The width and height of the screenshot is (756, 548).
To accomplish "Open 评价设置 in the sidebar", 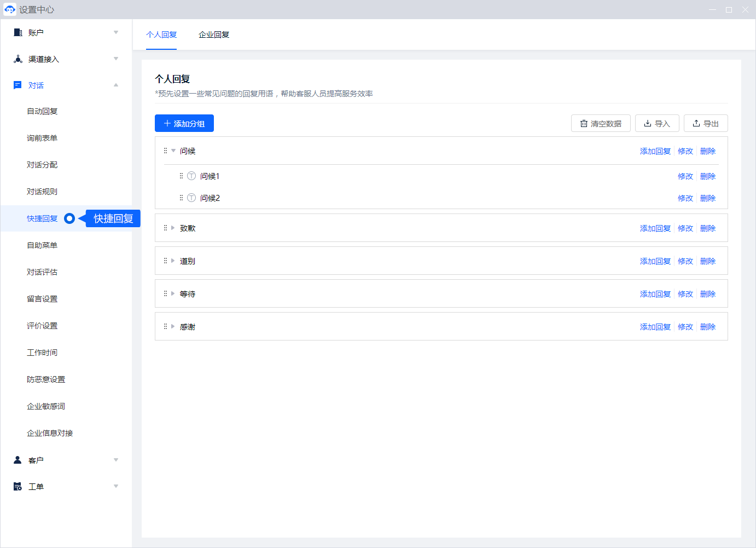I will pyautogui.click(x=42, y=326).
